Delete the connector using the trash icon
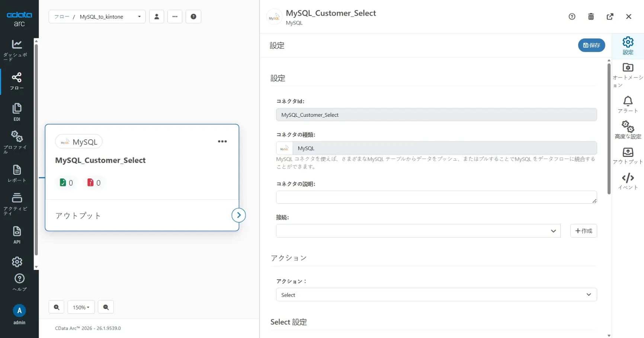 pyautogui.click(x=591, y=16)
